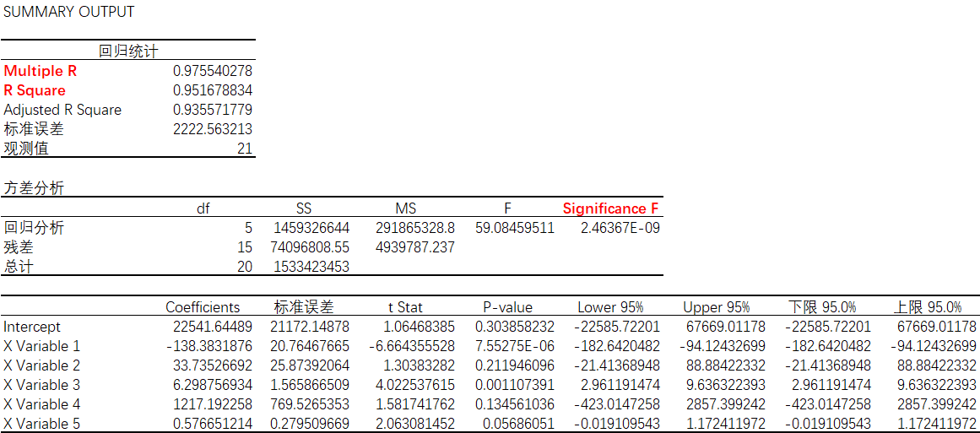Click the 方差分析 heading
Image resolution: width=980 pixels, height=433 pixels.
coord(34,189)
